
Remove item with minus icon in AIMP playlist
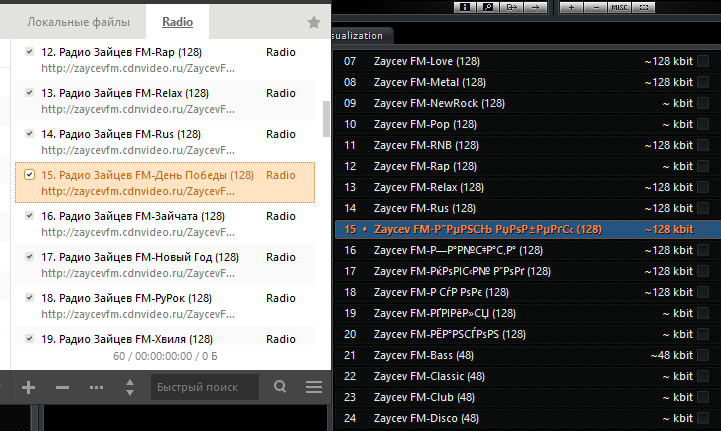pos(62,387)
